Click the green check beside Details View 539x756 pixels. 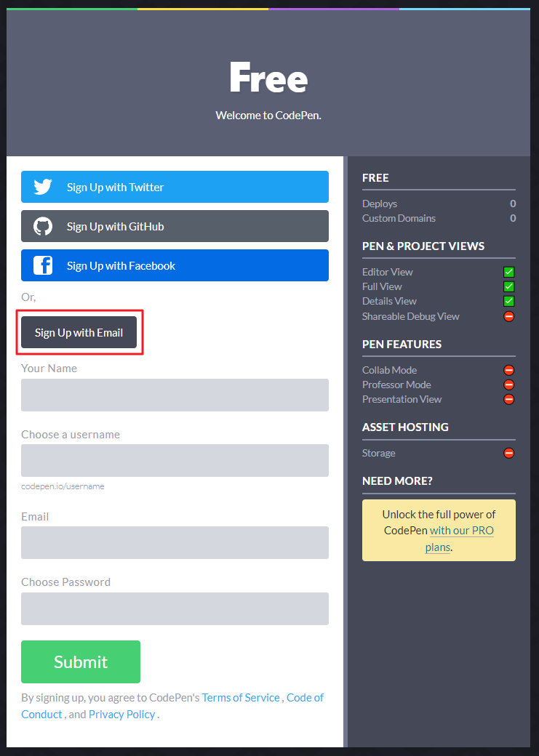click(x=508, y=302)
